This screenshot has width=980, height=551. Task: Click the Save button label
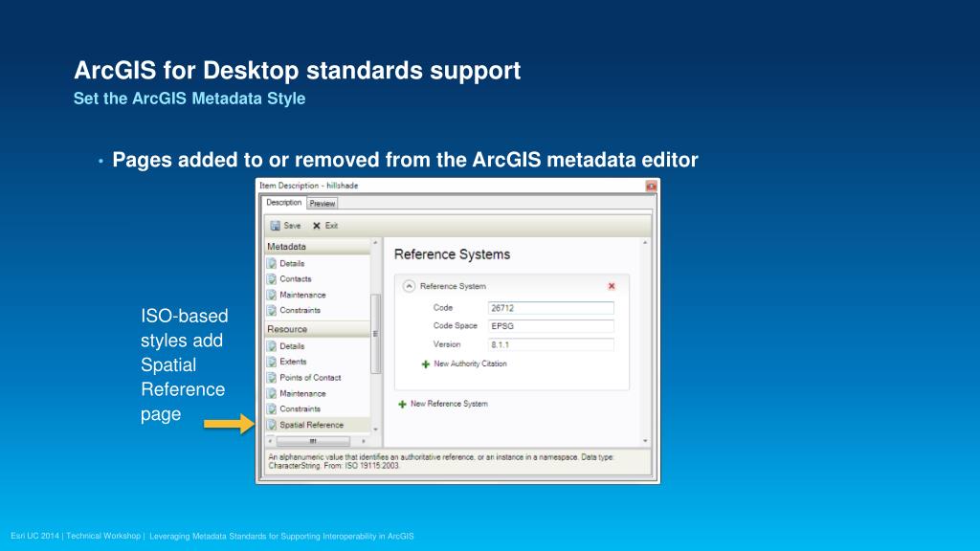point(292,226)
